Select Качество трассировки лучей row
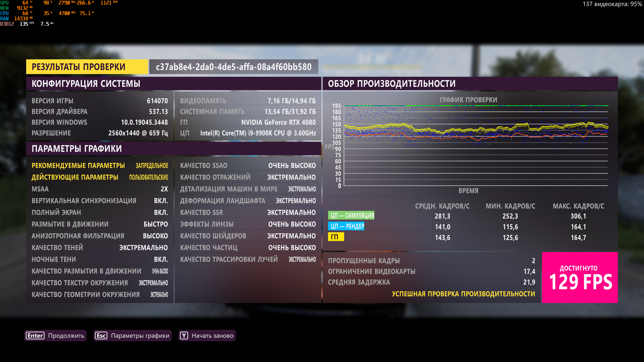This screenshot has height=362, width=644. coord(248,259)
